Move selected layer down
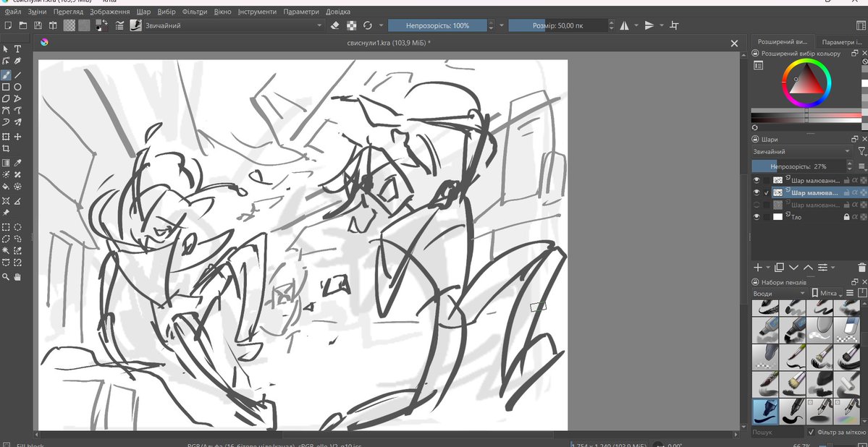 tap(794, 268)
